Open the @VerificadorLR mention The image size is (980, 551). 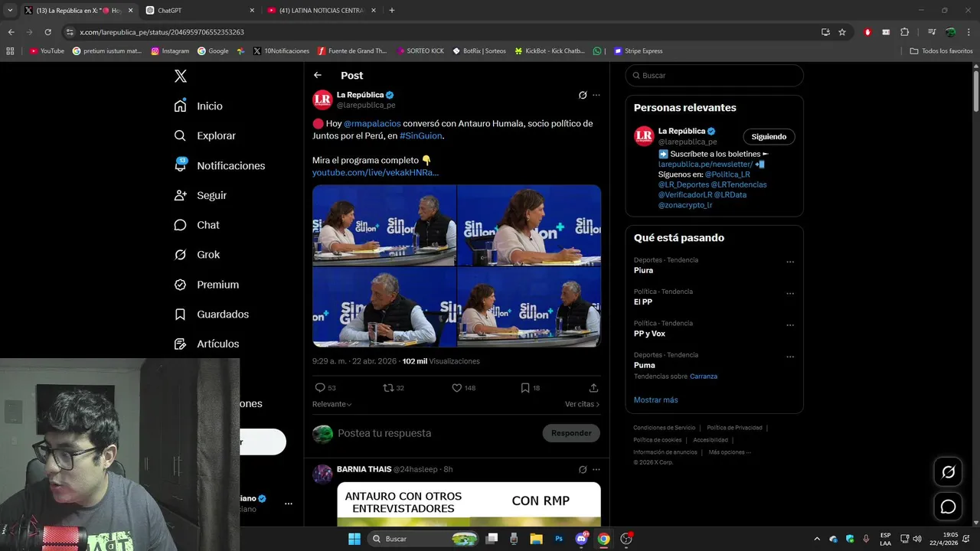coord(685,194)
